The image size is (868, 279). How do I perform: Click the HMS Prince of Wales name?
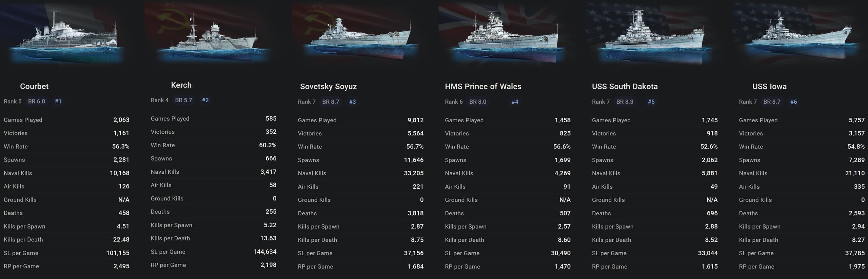pos(483,86)
